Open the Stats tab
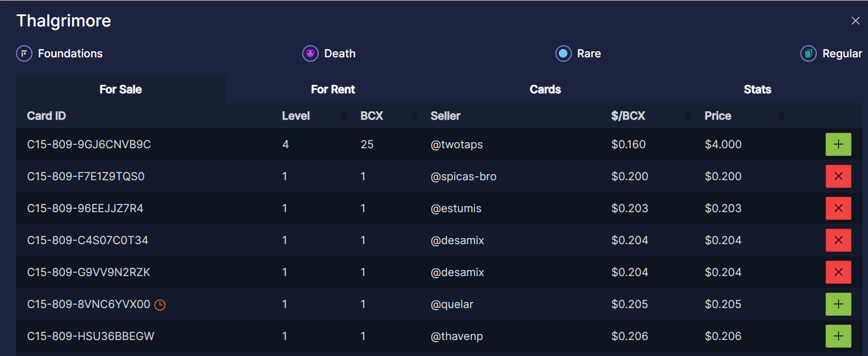This screenshot has width=868, height=356. (757, 89)
